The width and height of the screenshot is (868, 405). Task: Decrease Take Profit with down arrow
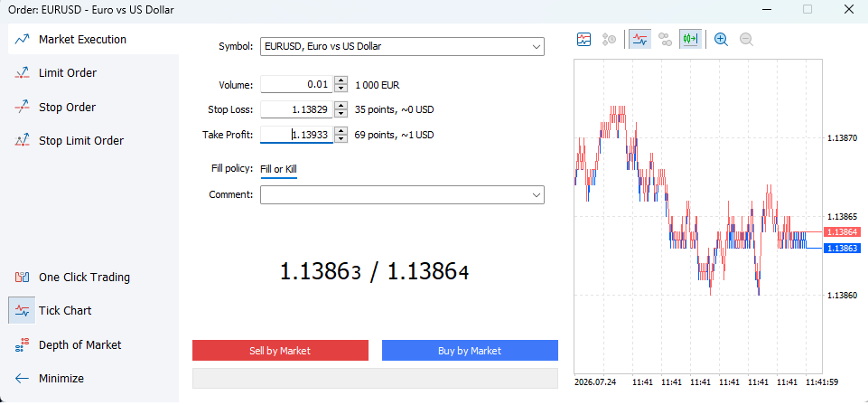click(341, 138)
